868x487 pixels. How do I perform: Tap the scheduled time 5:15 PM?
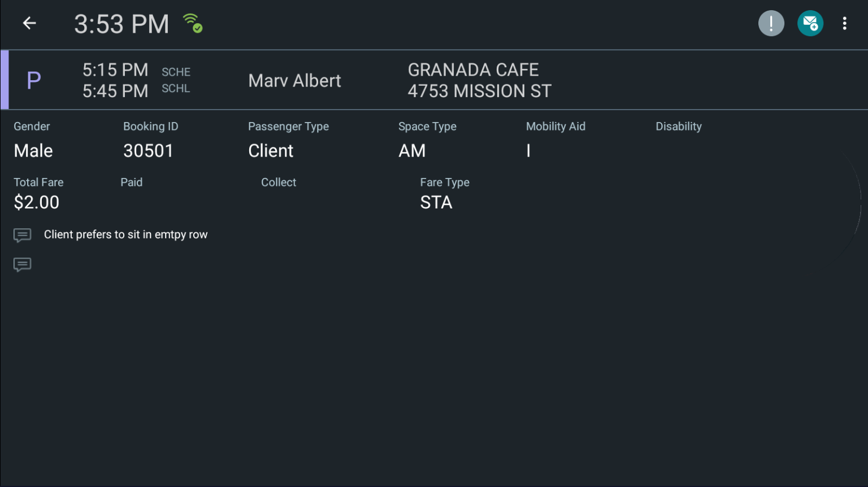pos(115,69)
